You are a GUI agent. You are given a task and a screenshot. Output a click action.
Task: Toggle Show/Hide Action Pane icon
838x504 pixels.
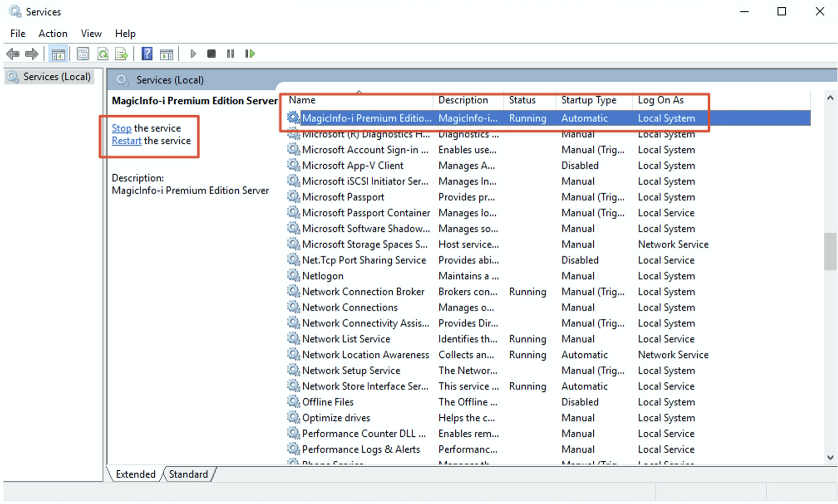tap(167, 54)
